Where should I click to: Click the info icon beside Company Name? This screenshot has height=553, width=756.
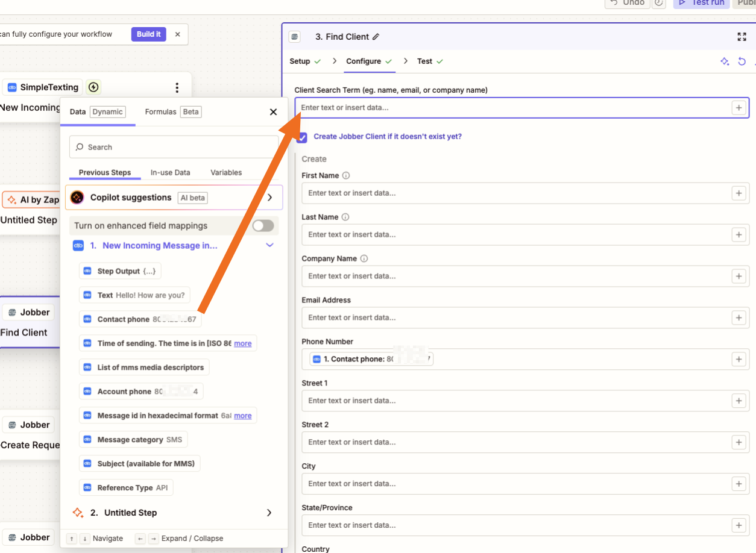[x=364, y=259]
